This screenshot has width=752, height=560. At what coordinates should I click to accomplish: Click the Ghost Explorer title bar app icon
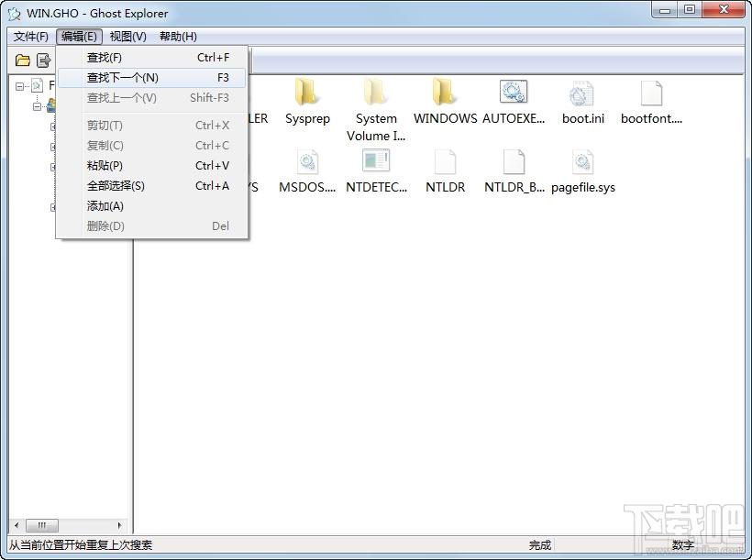click(x=15, y=14)
